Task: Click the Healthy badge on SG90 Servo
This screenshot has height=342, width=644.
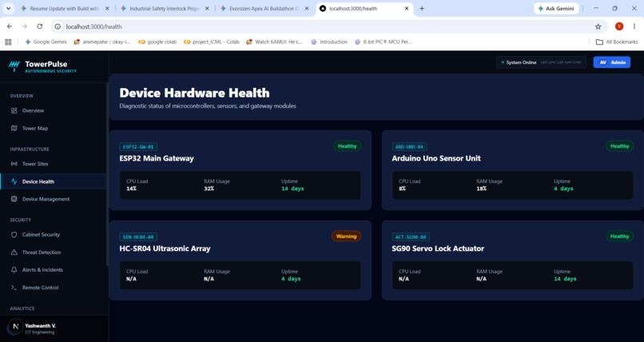Action: click(x=619, y=237)
